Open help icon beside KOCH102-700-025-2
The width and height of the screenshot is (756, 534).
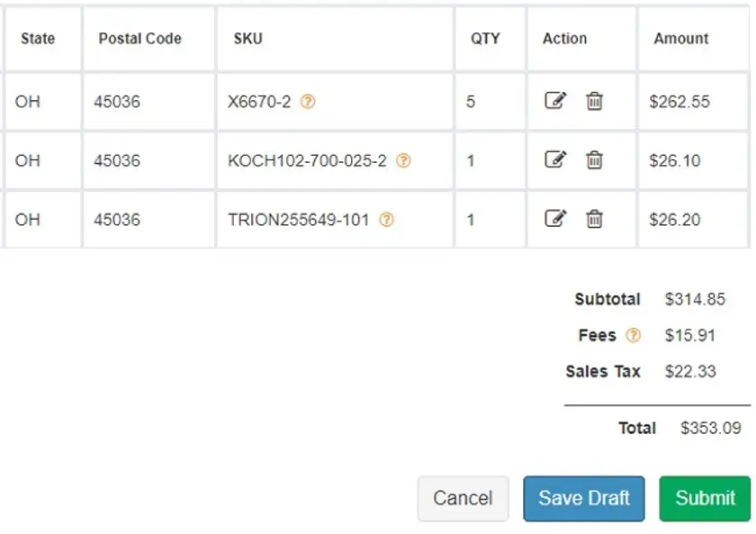click(403, 160)
